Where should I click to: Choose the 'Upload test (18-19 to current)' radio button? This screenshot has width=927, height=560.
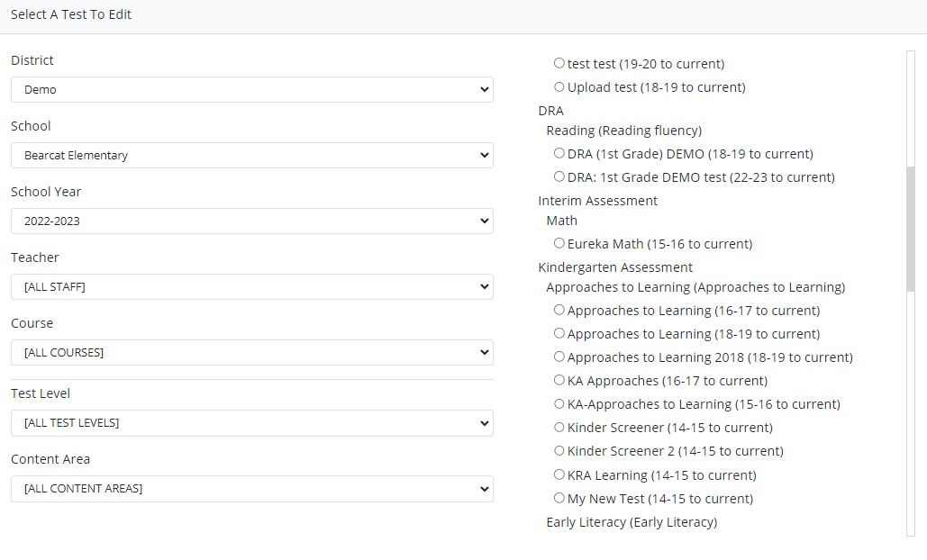[559, 87]
